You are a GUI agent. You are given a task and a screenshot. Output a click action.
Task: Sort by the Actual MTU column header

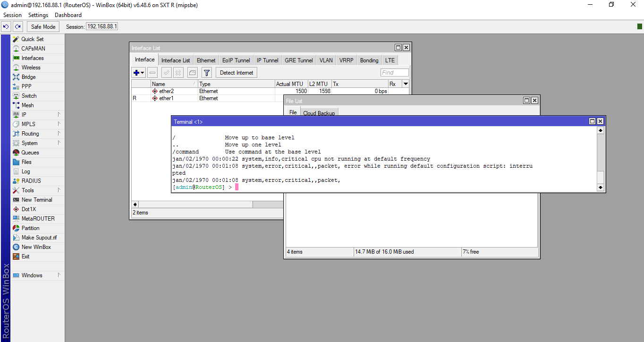pyautogui.click(x=291, y=84)
